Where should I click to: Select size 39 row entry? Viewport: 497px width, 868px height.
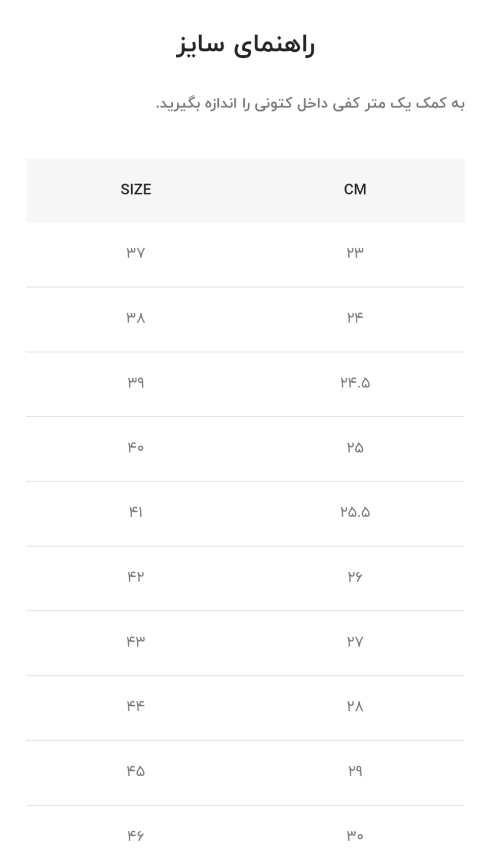coord(136,382)
